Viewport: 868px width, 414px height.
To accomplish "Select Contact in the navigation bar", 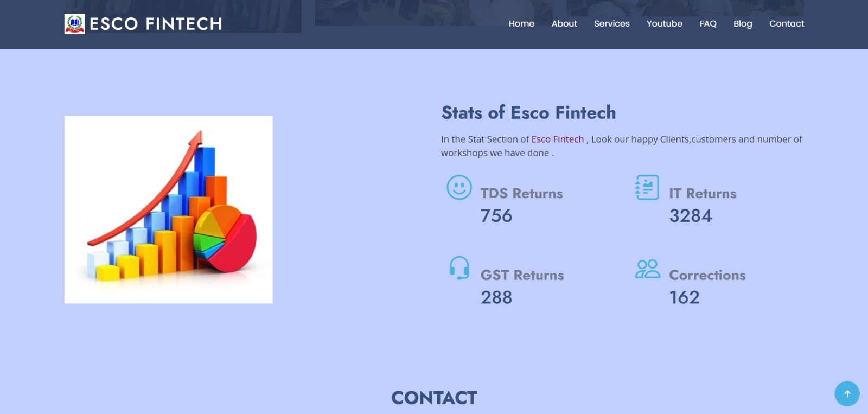I will 786,23.
